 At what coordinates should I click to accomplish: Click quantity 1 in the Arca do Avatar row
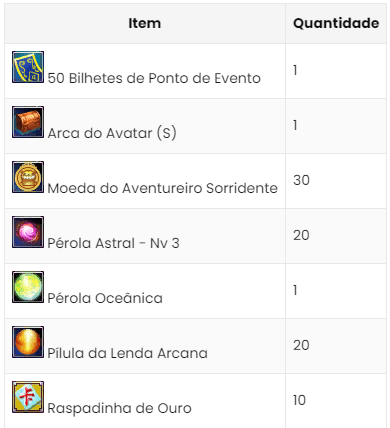[295, 125]
